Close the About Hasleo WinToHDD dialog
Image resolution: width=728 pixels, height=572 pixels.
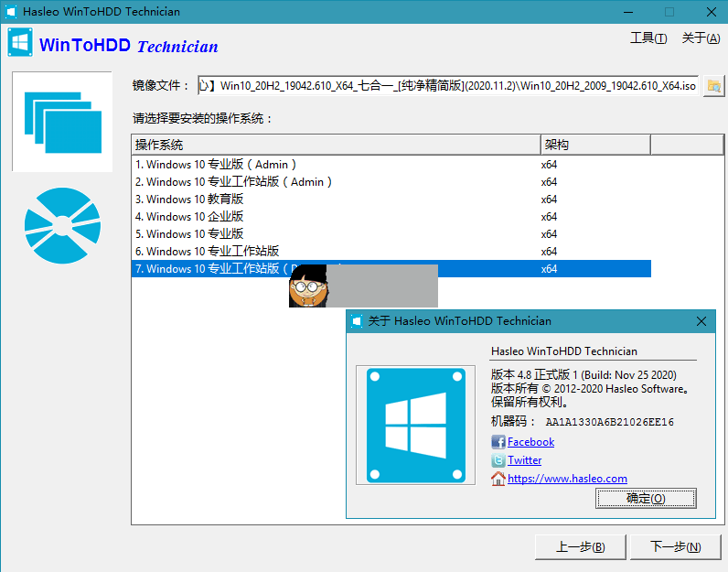coord(701,321)
